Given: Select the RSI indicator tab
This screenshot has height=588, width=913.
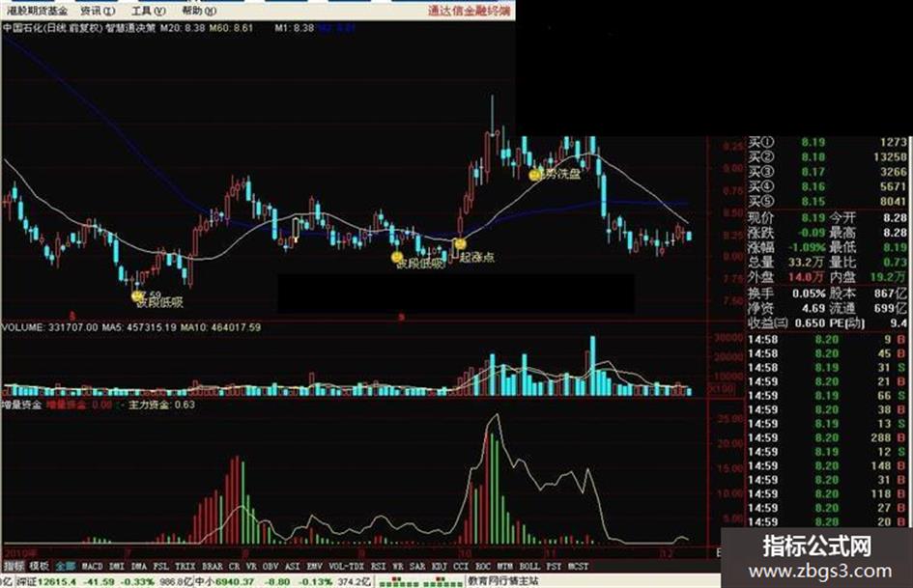Looking at the screenshot, I should point(379,566).
